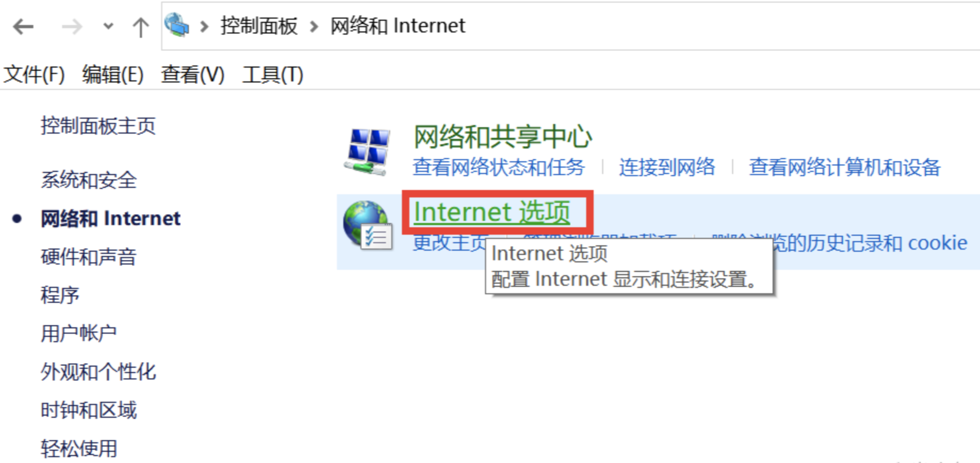Open 网络和共享中心 heading link
The height and width of the screenshot is (463, 980).
coord(503,137)
